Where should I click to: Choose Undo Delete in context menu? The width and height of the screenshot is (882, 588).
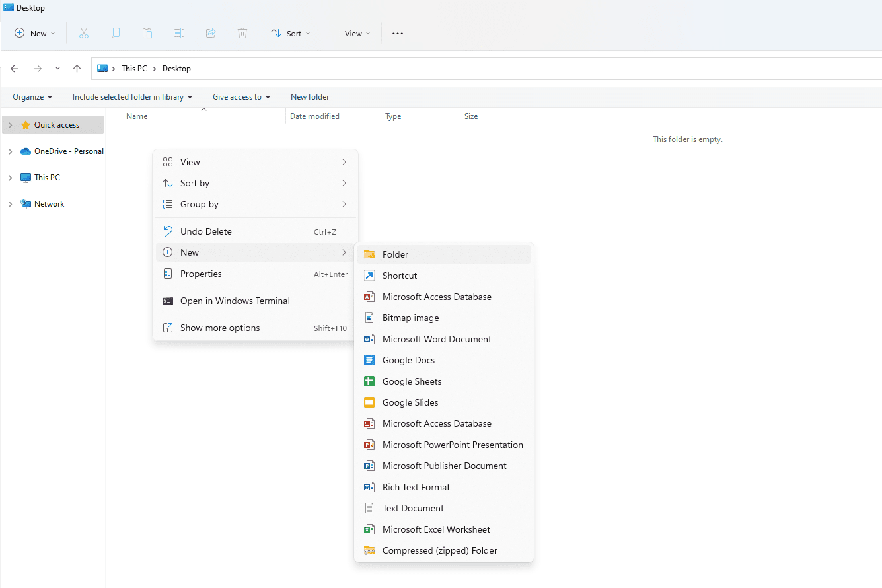click(255, 231)
